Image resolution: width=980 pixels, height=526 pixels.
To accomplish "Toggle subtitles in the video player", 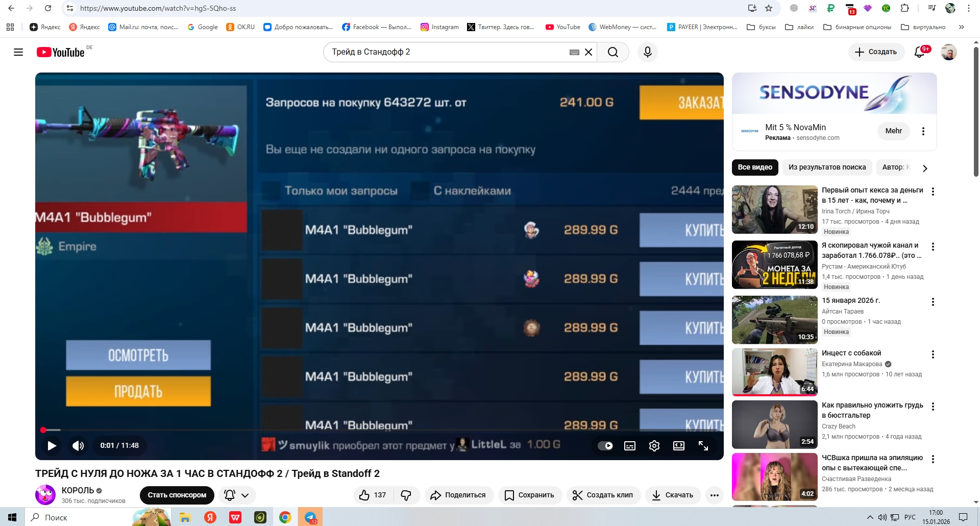I will click(x=630, y=446).
